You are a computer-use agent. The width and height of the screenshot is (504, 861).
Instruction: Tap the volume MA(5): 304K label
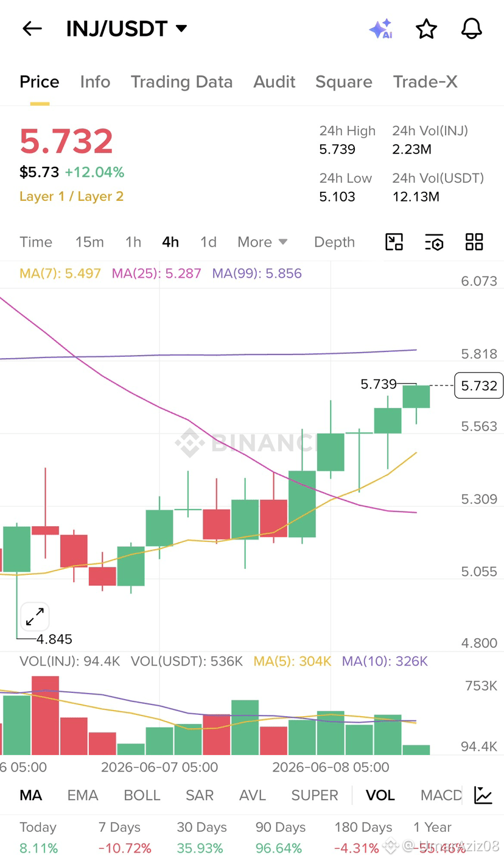pyautogui.click(x=292, y=661)
